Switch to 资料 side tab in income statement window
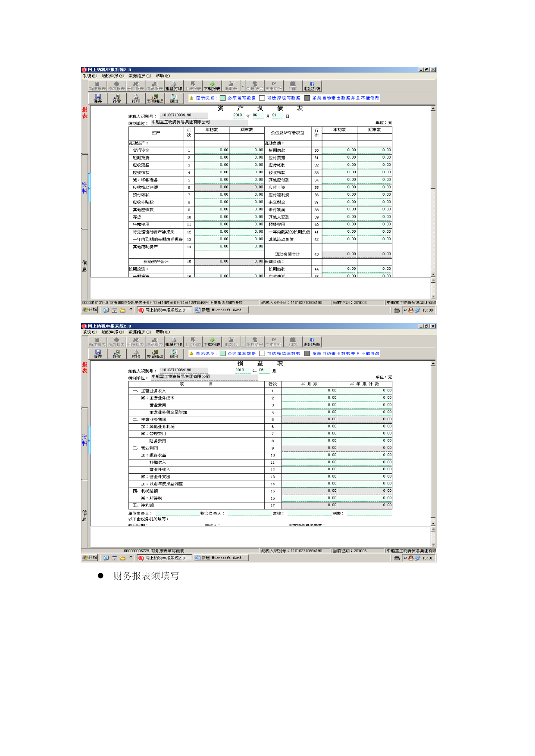 coord(84,440)
